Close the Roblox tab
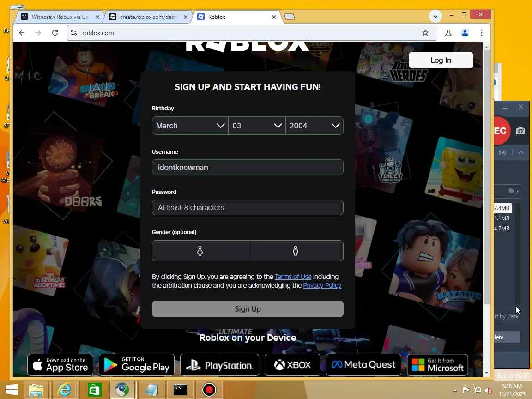The image size is (532, 399). pos(274,17)
